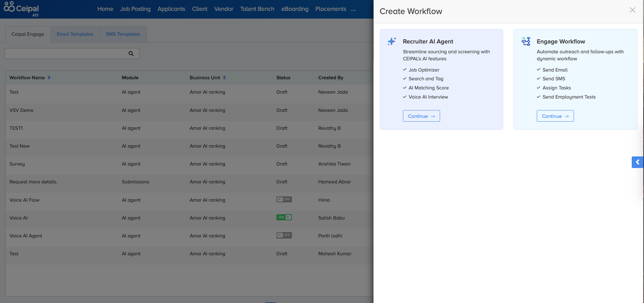Click the Engage Workflow diagram icon

click(526, 41)
